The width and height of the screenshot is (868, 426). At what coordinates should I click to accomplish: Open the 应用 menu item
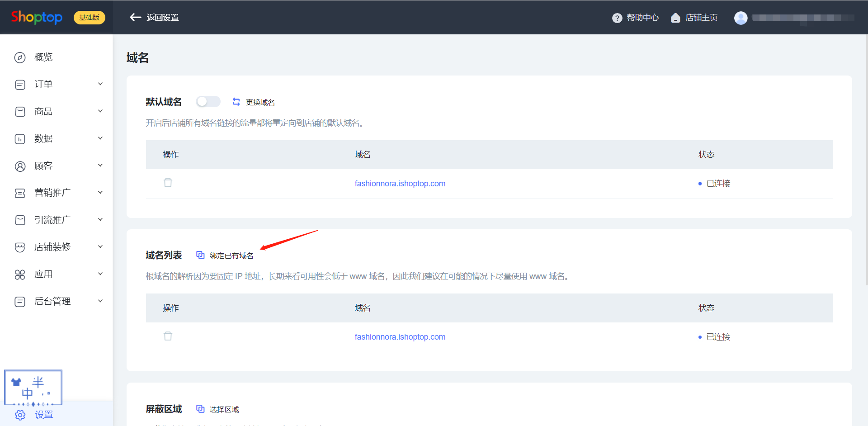(x=43, y=274)
